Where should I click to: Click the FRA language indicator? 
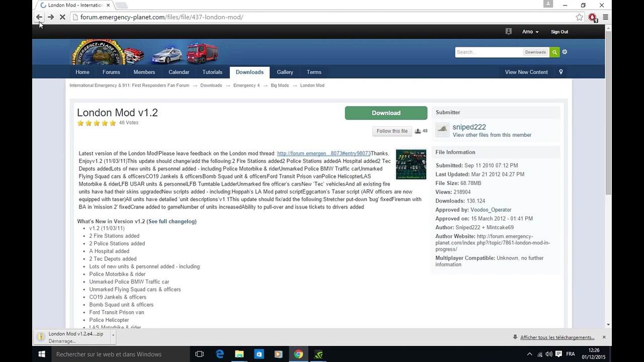click(x=571, y=354)
